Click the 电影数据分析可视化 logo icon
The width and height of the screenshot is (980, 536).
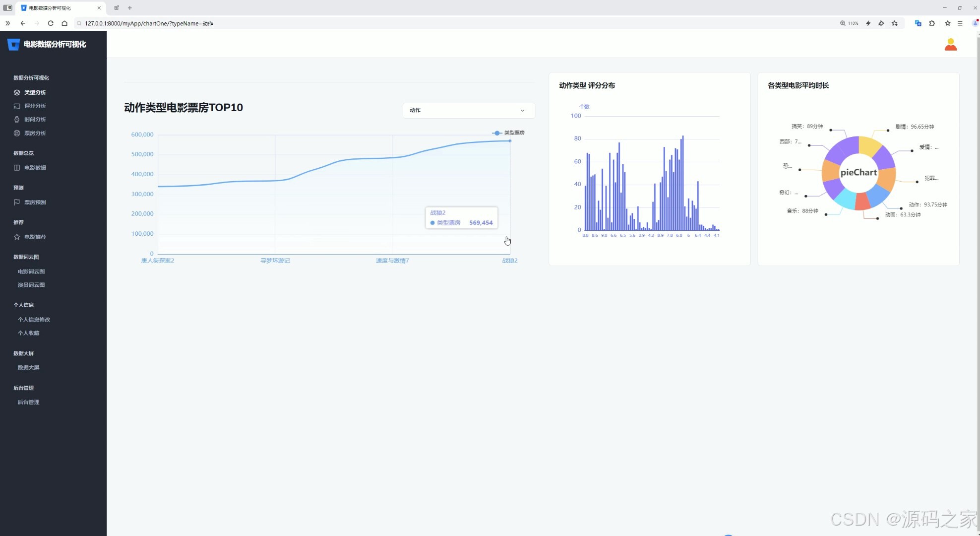(x=14, y=45)
